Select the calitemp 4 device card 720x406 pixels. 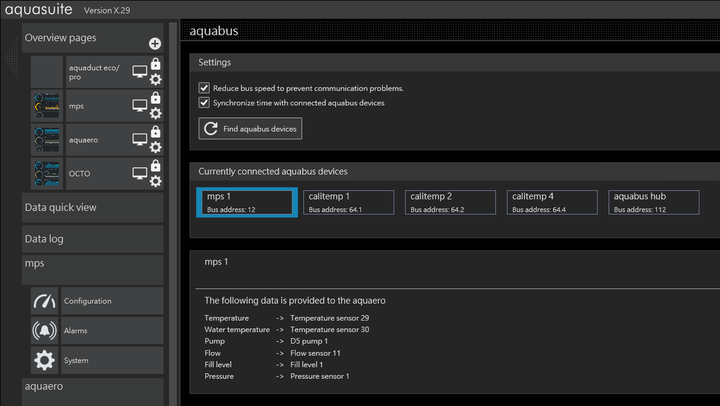(552, 203)
